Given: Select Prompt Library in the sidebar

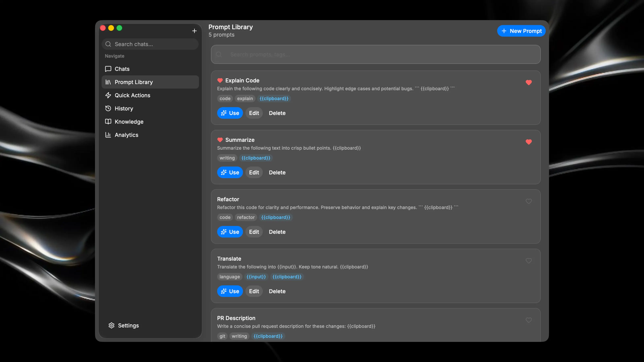Looking at the screenshot, I should pos(150,82).
